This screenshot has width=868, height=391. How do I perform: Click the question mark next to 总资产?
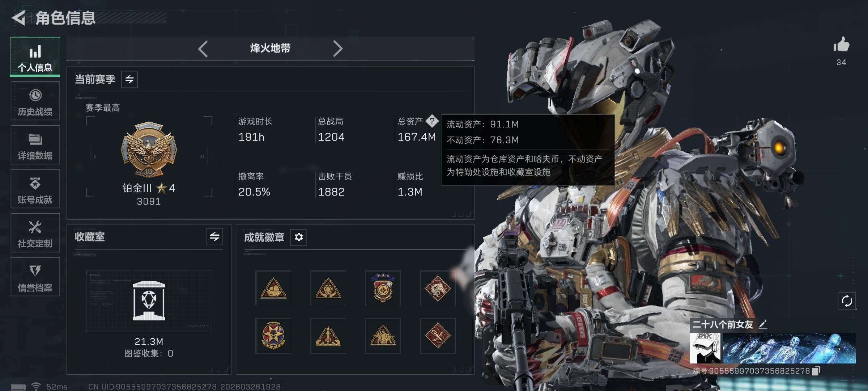[432, 121]
